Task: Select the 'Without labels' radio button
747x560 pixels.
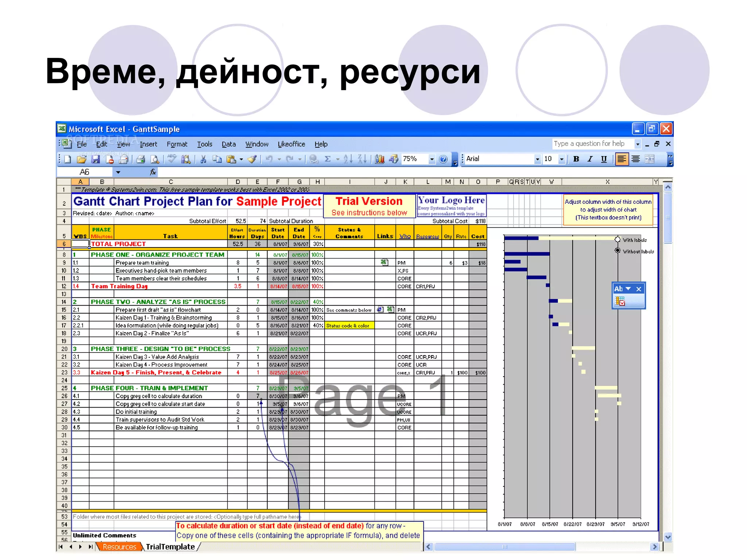Action: (x=618, y=250)
